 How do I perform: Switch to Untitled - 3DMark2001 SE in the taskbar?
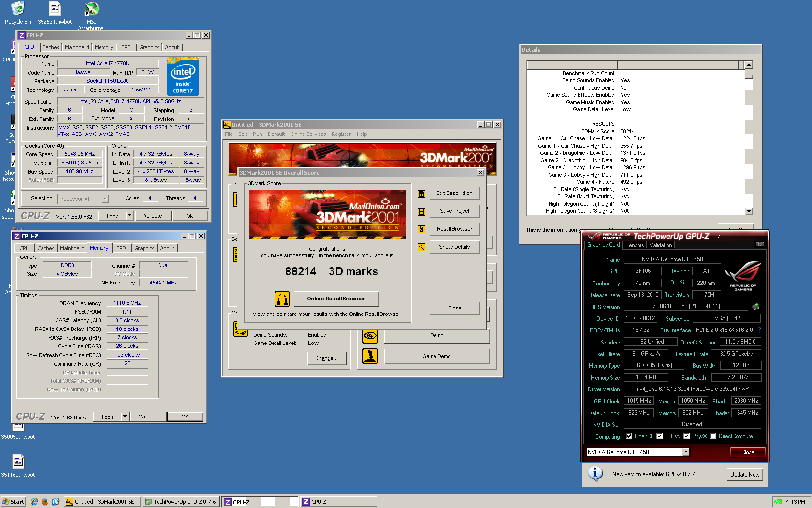click(102, 502)
